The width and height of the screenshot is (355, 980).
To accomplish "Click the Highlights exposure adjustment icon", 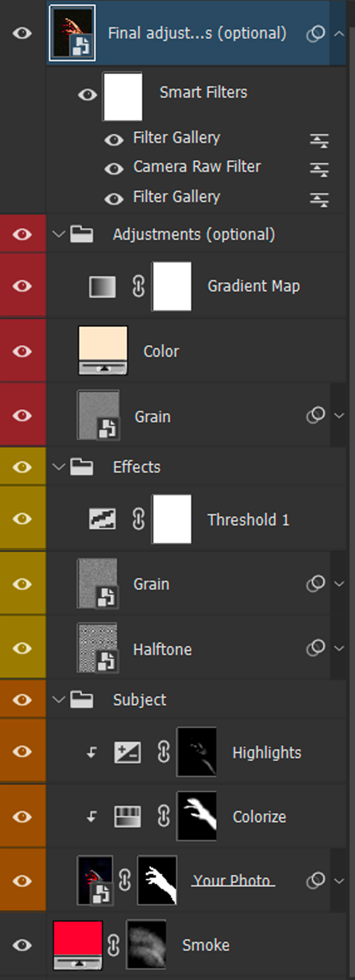I will tap(128, 752).
